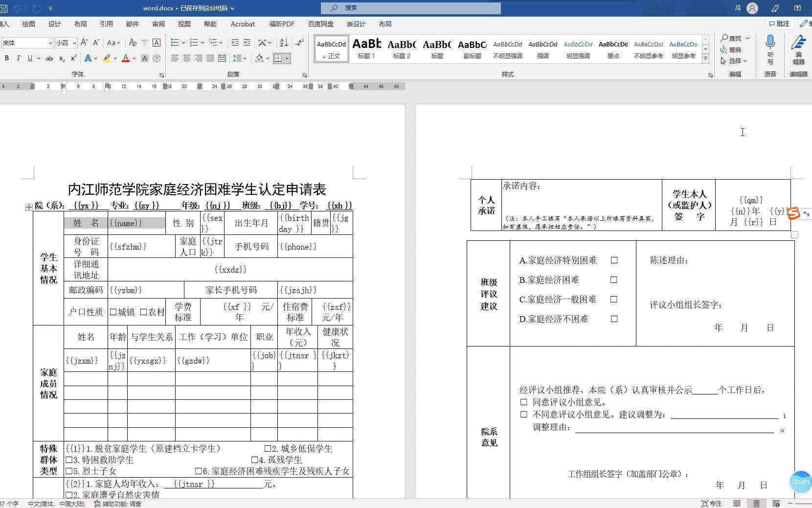The width and height of the screenshot is (812, 508).
Task: Decrease paragraph indent
Action: click(235, 43)
